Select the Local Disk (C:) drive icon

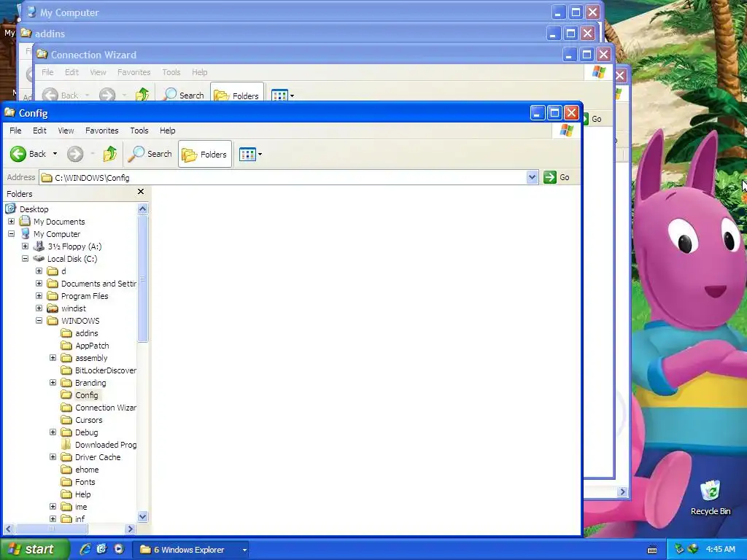point(39,259)
